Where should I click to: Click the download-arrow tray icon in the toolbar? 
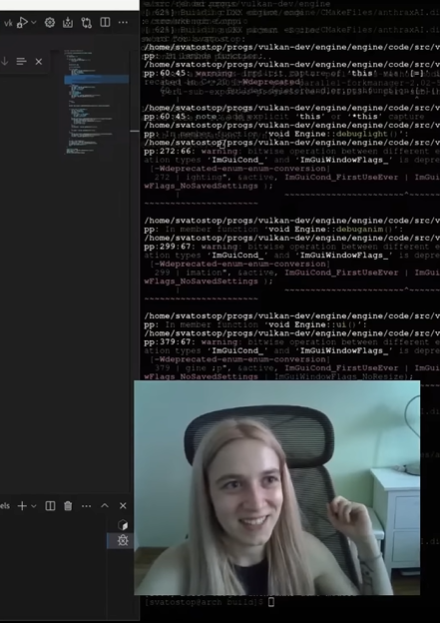(68, 23)
